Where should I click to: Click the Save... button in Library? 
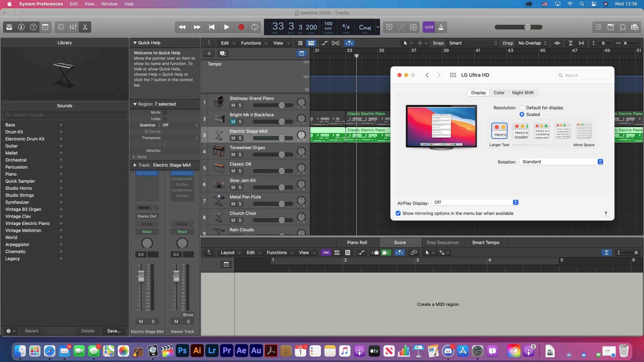pyautogui.click(x=114, y=331)
